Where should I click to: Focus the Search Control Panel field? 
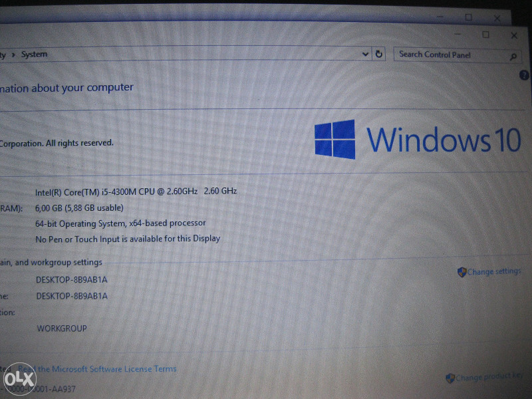[457, 55]
